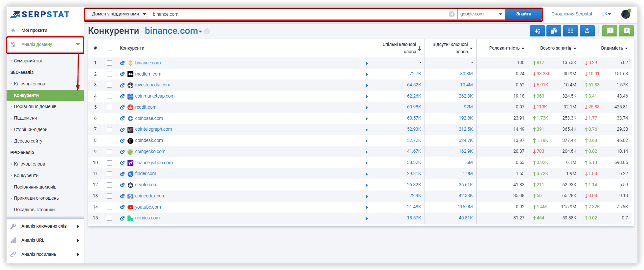This screenshot has width=644, height=270.
Task: Open the binance.com heading dropdown
Action: coord(200,32)
